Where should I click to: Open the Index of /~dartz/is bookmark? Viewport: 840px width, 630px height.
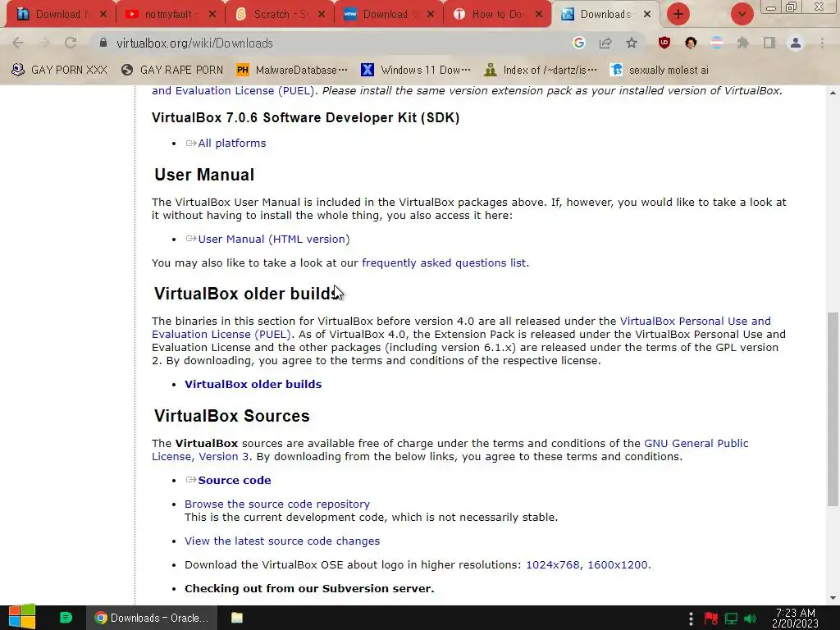pyautogui.click(x=541, y=70)
